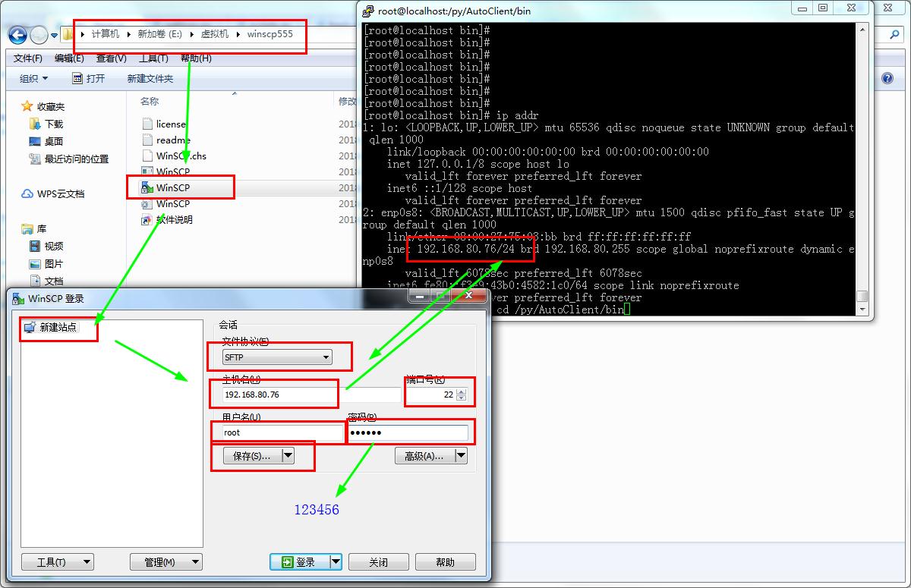Click the 帮助 button in WinSCP login
Viewport: 911px width, 588px height.
tap(446, 562)
